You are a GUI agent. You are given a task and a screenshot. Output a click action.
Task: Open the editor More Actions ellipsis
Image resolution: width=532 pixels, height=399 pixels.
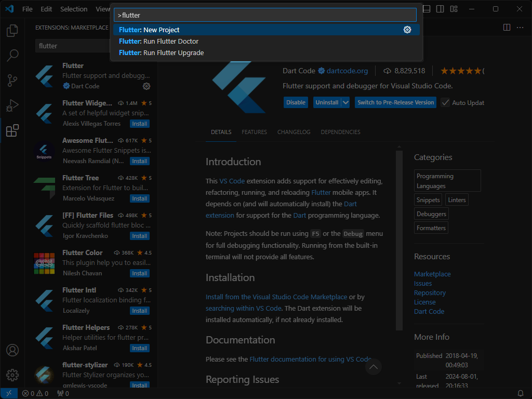coord(520,27)
